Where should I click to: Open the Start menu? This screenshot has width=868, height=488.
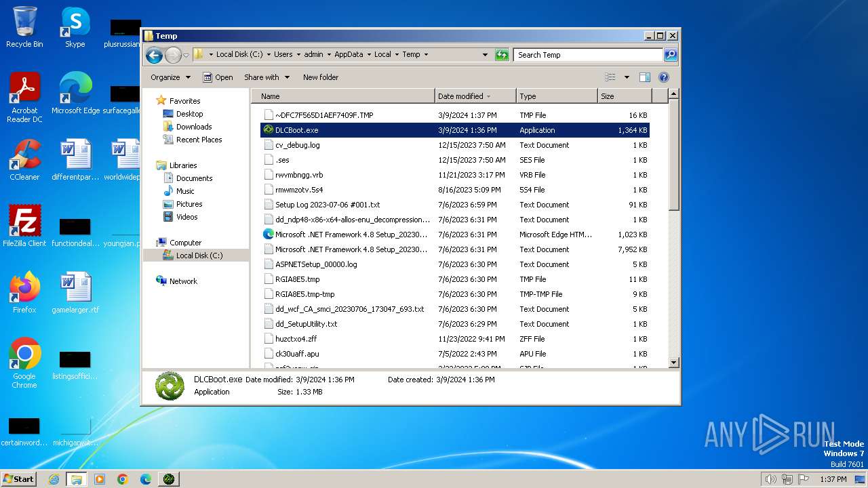click(18, 479)
